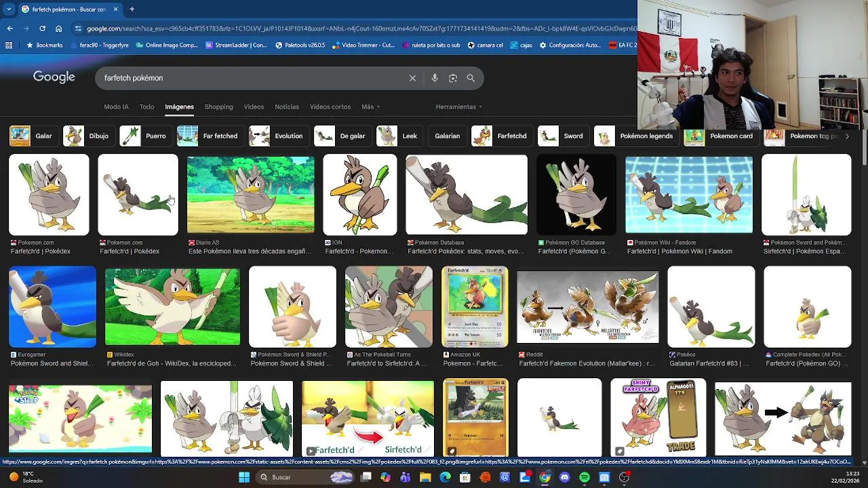Select the Puerro filter chip
Viewport: 868px width, 488px height.
tap(145, 136)
